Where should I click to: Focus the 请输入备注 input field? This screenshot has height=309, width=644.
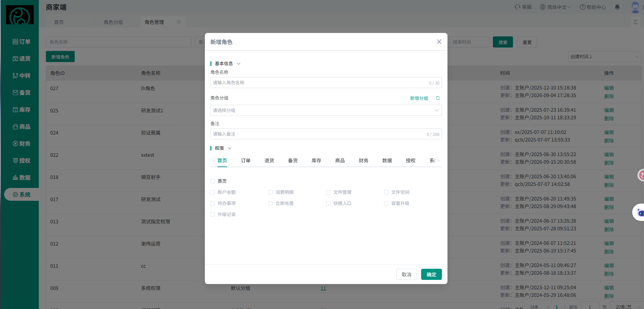coord(326,134)
